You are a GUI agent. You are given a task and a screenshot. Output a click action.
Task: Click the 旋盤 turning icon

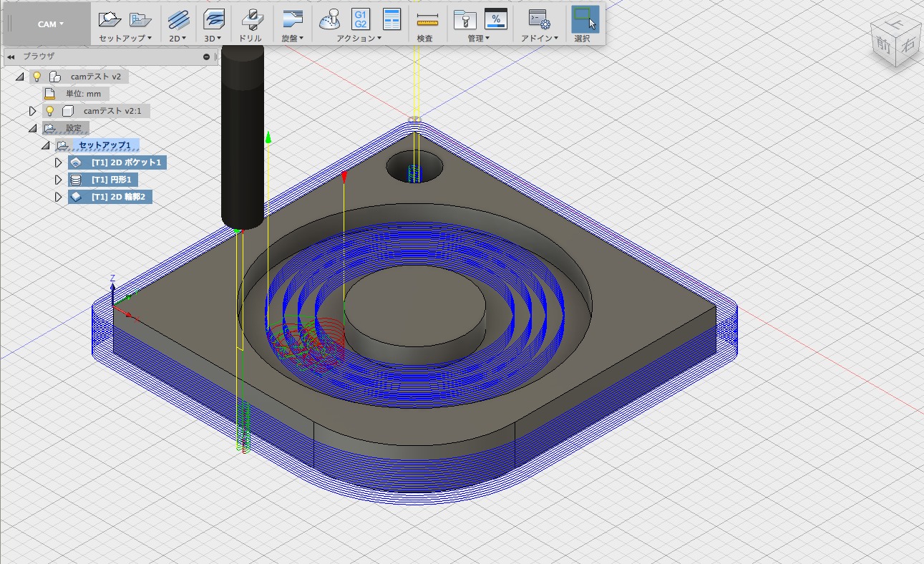tap(292, 19)
